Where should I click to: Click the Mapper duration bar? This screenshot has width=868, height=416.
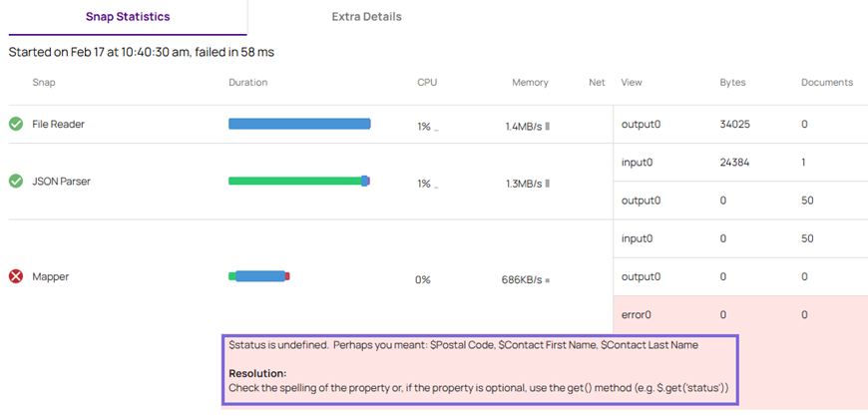tap(259, 276)
